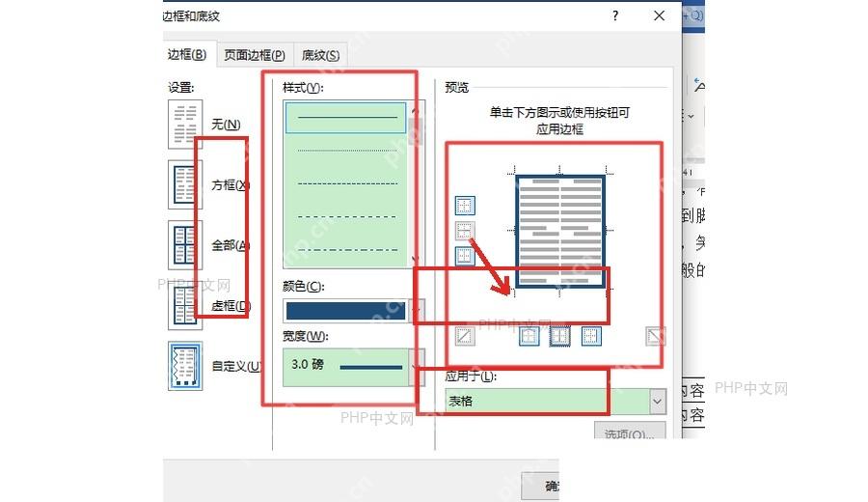
Task: Open the 应用于 表格 combo box
Action: (556, 402)
